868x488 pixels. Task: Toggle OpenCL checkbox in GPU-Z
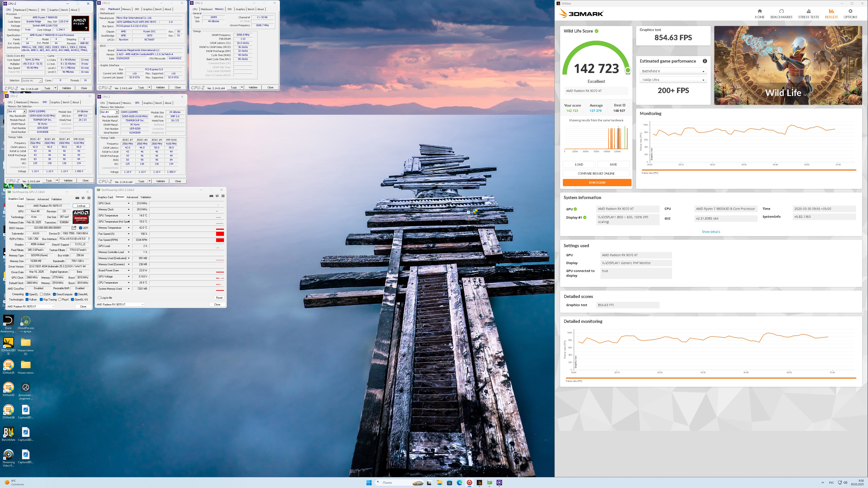[27, 294]
